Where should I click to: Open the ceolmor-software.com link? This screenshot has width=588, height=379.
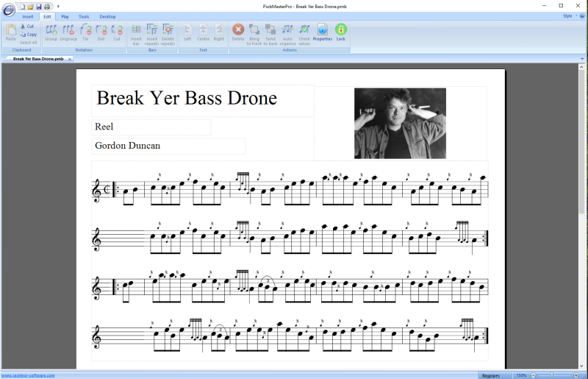[28, 375]
